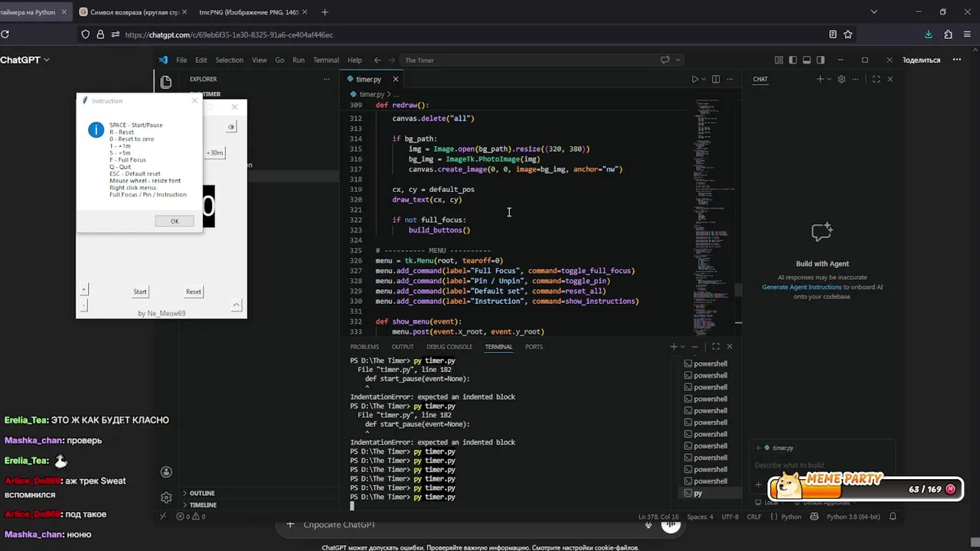The height and width of the screenshot is (551, 980).
Task: Click Reset button in timer window
Action: click(193, 292)
